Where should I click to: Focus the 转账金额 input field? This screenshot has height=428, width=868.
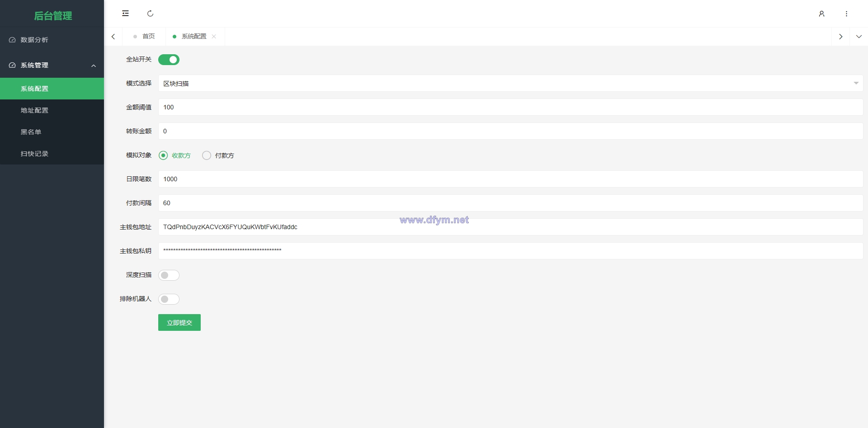point(510,131)
